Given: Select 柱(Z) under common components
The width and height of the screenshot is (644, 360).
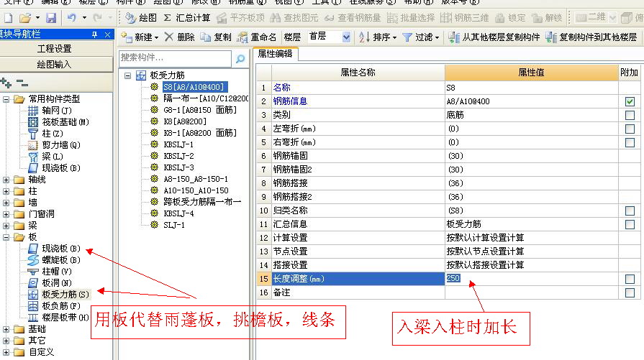Looking at the screenshot, I should point(45,133).
